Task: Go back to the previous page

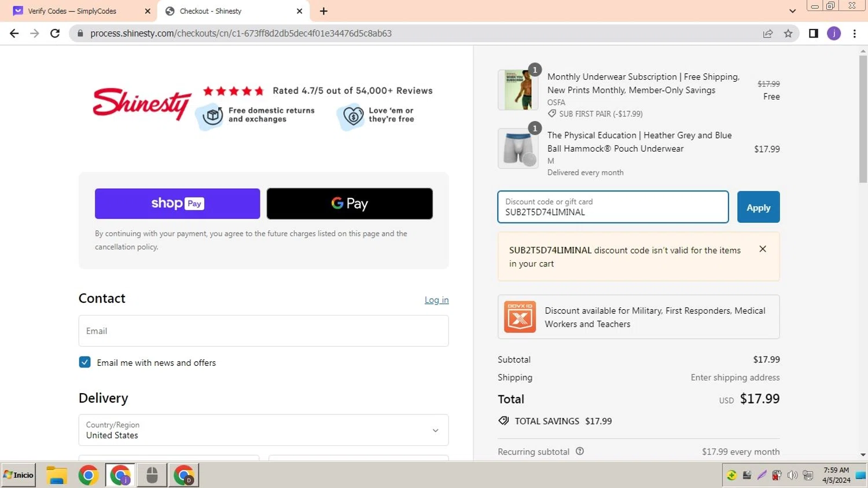Action: [x=14, y=34]
